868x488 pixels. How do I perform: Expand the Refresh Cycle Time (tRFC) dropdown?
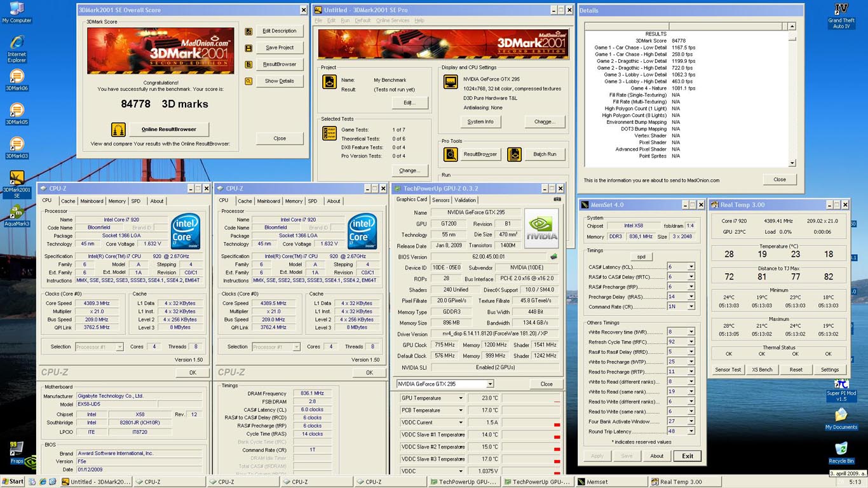click(691, 342)
